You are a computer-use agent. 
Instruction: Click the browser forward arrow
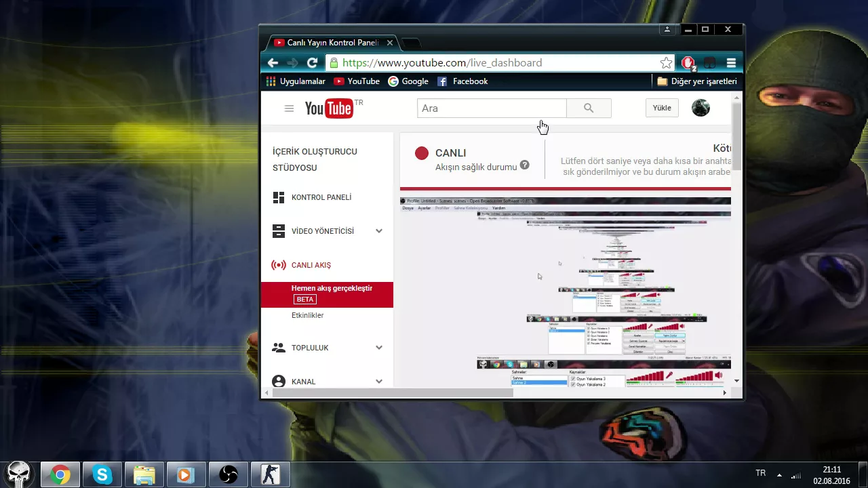292,63
